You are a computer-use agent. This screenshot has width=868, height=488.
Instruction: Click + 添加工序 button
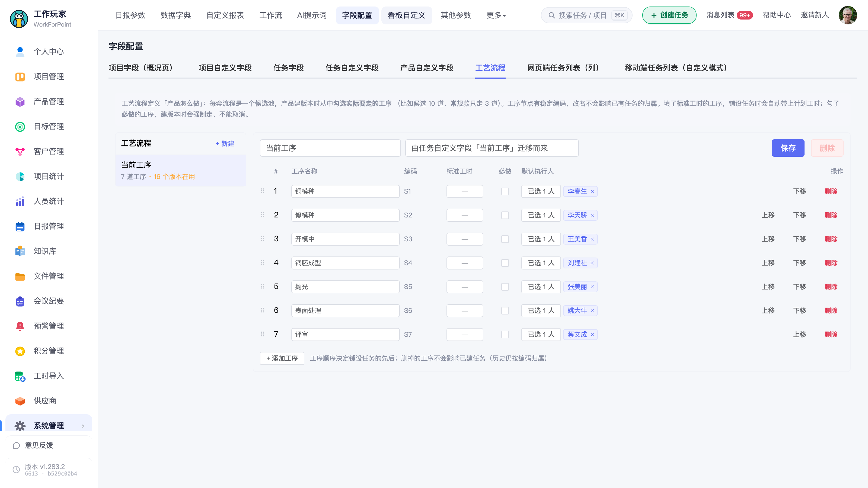(282, 358)
